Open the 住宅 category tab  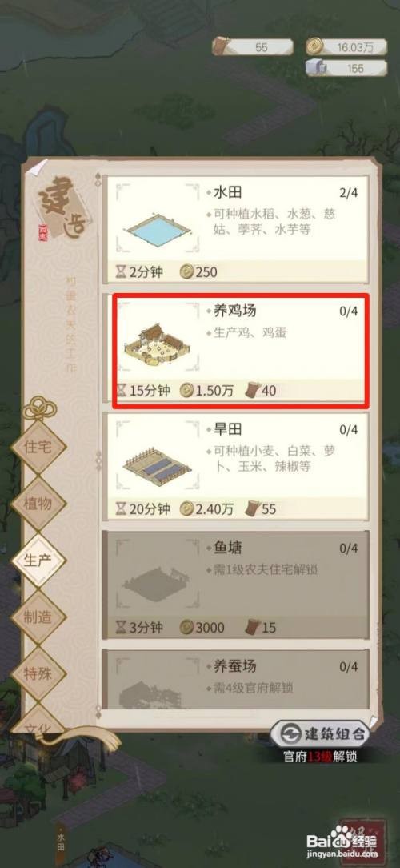38,447
